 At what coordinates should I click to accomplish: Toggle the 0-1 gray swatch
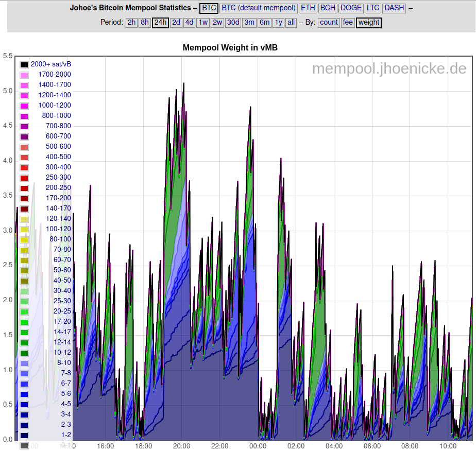pyautogui.click(x=24, y=446)
